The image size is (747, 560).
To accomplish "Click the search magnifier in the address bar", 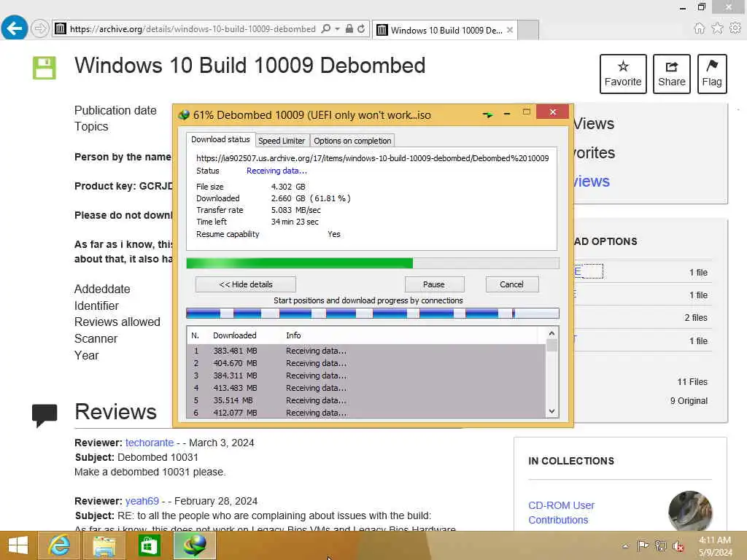I will point(326,28).
